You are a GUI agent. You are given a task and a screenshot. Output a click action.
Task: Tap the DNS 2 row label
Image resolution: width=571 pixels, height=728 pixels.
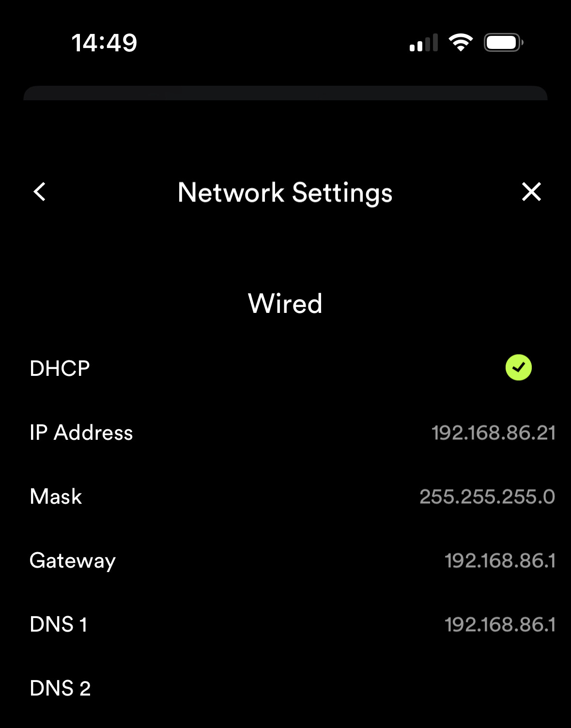pos(60,688)
